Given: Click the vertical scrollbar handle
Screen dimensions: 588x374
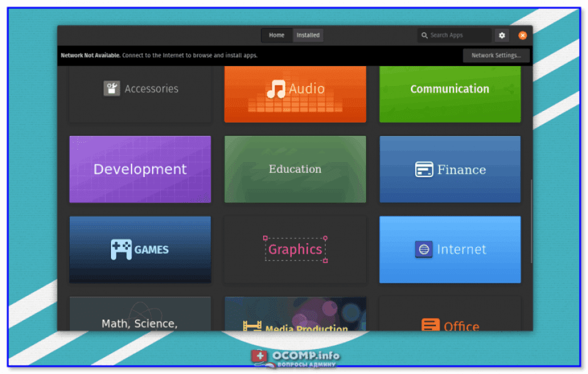Looking at the screenshot, I should pos(531,221).
